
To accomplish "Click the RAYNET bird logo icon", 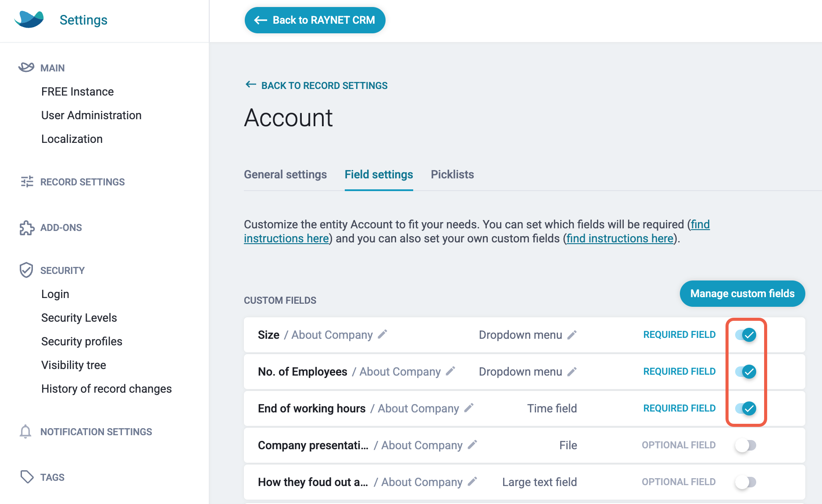I will tap(28, 19).
